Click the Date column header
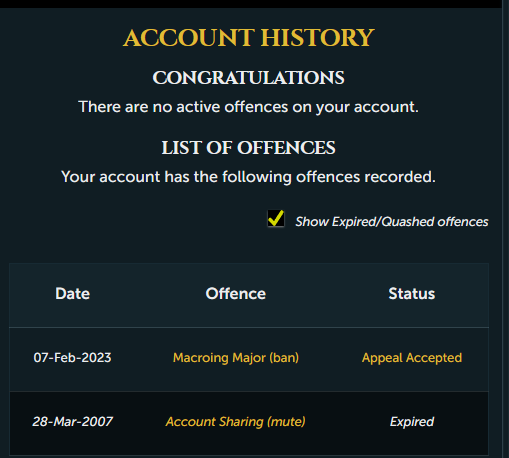 click(x=72, y=294)
